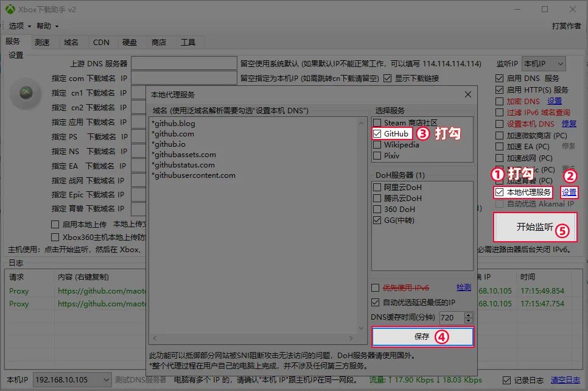This screenshot has width=588, height=391.
Task: Click the 上游 DNS 服务器 input field
Action: (183, 63)
